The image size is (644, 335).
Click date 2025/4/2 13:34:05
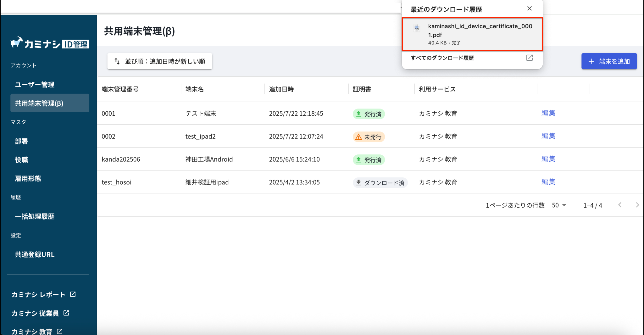click(294, 182)
